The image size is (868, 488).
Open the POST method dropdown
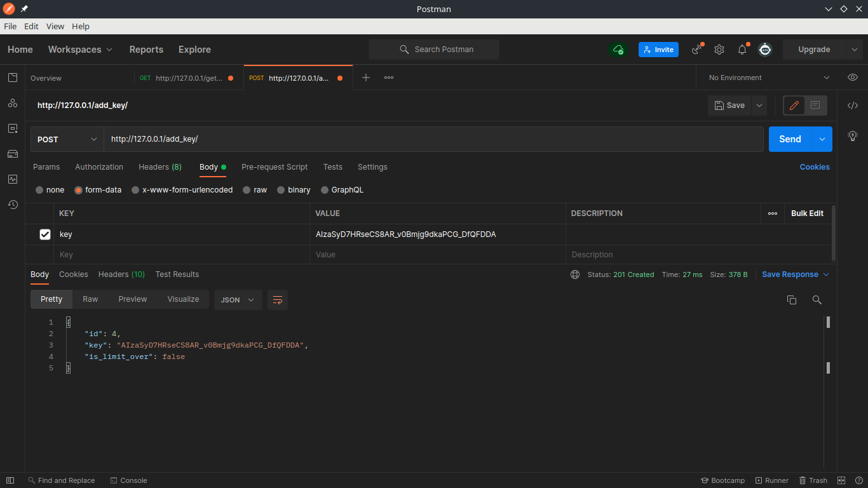pos(67,139)
